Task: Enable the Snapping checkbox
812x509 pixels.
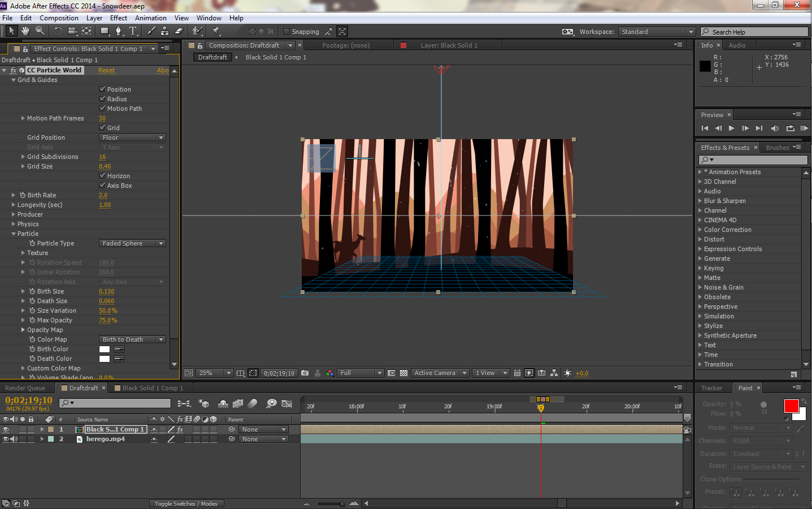Action: point(286,32)
